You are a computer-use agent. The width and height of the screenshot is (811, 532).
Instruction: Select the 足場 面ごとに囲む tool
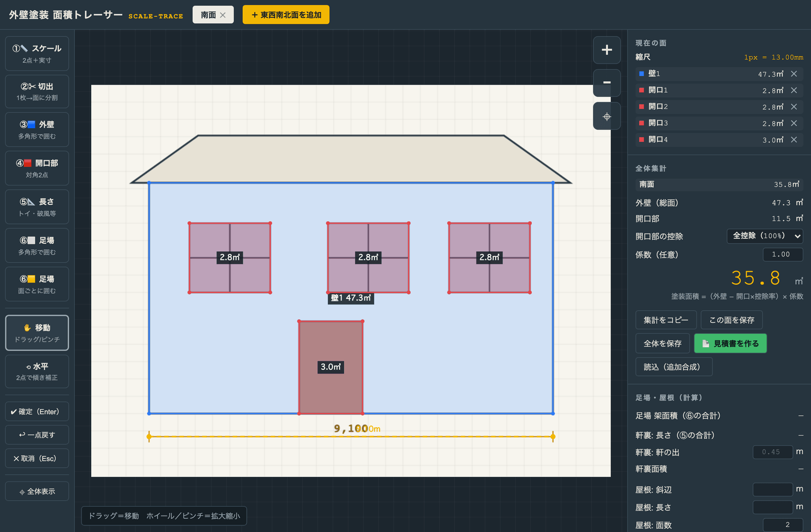[x=37, y=284]
